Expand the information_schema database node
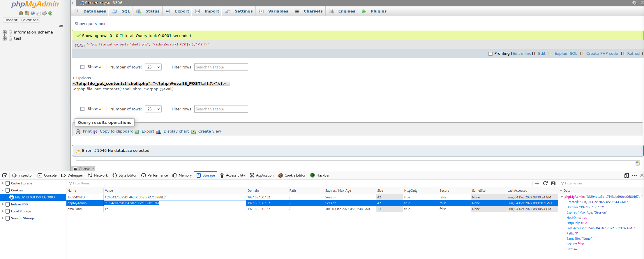This screenshot has height=259, width=644. [x=4, y=32]
